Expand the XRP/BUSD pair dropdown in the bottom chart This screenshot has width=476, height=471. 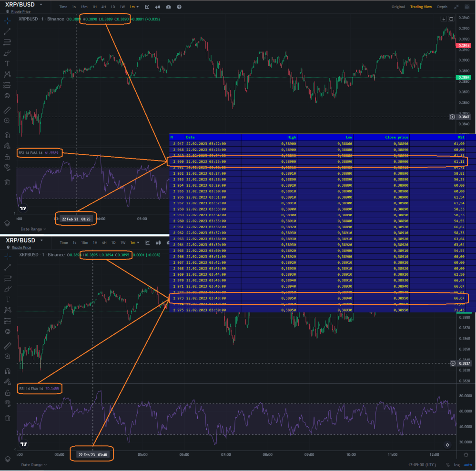[41, 241]
